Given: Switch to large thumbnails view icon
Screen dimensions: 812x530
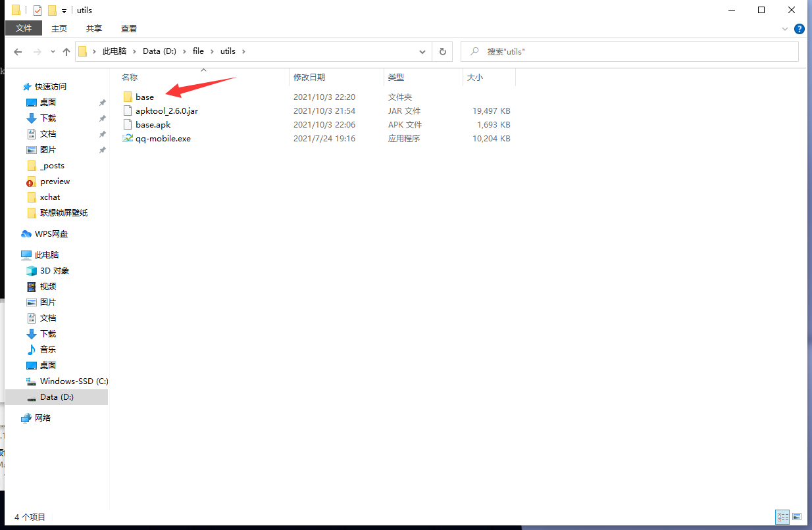Looking at the screenshot, I should (797, 517).
